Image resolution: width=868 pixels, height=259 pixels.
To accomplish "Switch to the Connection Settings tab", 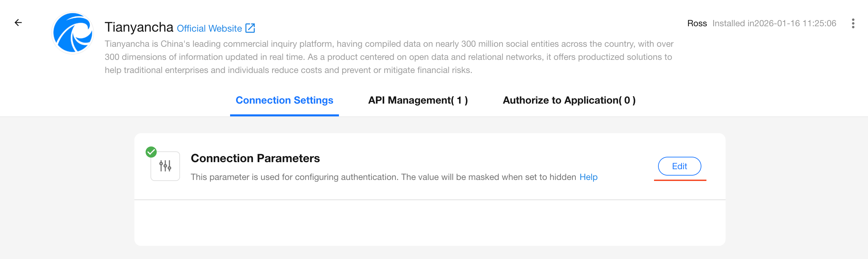I will click(x=284, y=100).
